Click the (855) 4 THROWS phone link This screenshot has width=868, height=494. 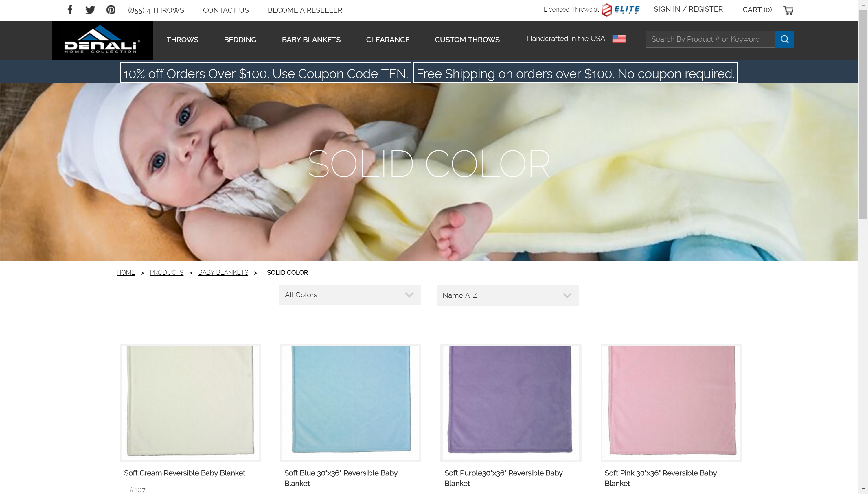pyautogui.click(x=156, y=10)
